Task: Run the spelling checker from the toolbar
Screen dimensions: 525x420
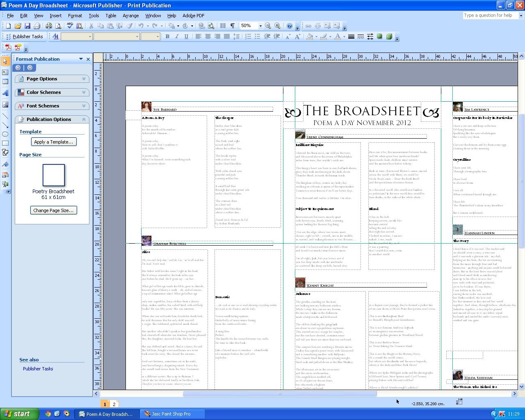Action: [x=69, y=25]
